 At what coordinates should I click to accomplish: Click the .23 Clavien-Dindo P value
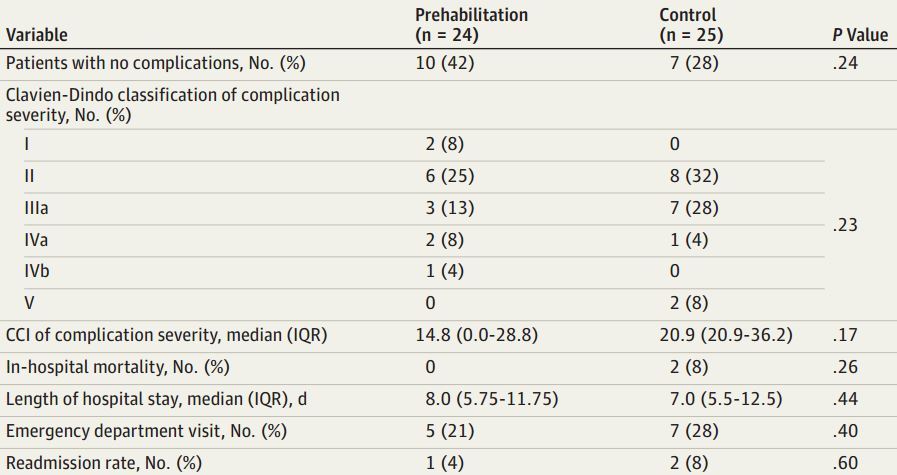[x=845, y=225]
